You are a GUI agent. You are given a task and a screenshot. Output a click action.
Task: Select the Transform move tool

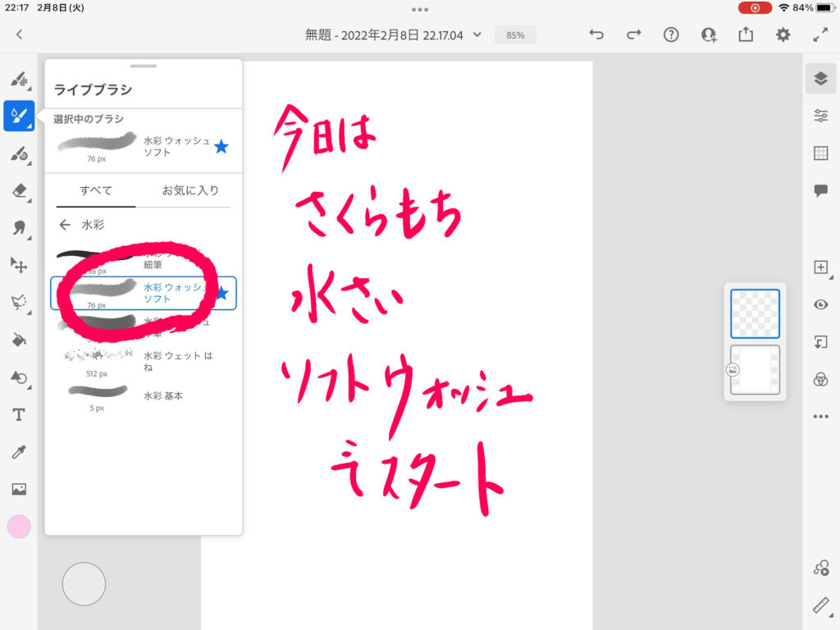[19, 265]
